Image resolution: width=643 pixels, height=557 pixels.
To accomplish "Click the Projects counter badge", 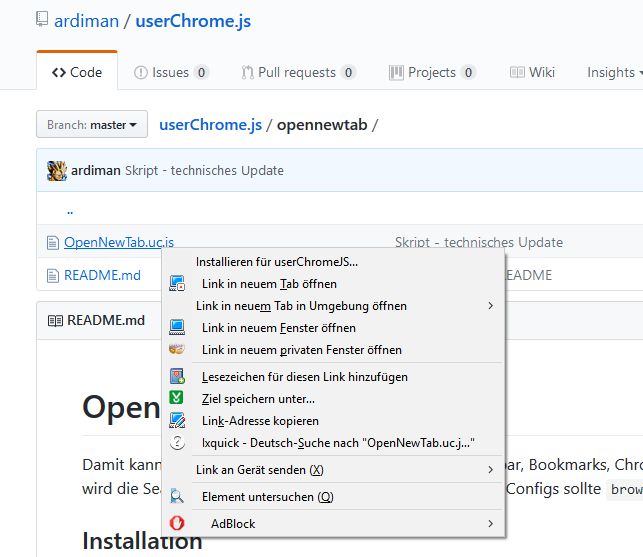I will click(468, 73).
